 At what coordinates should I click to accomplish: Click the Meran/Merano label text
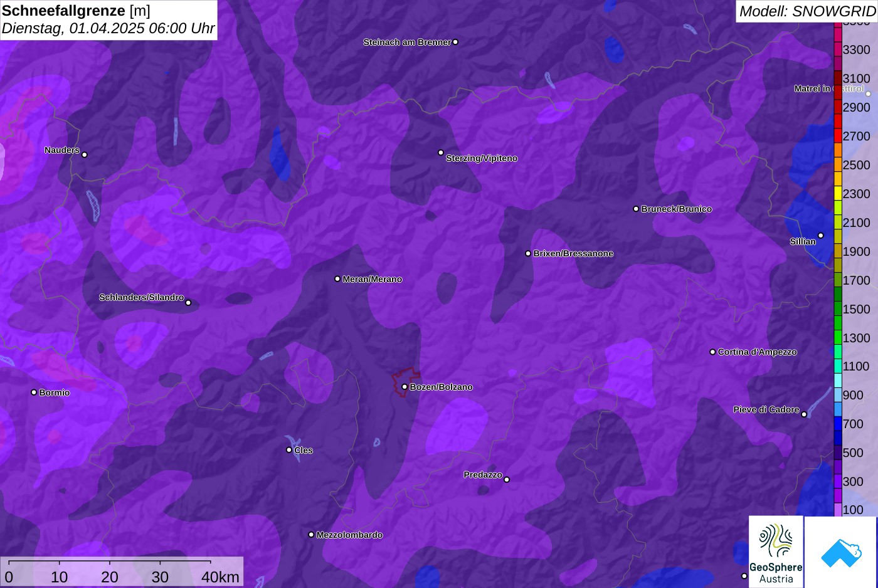[x=373, y=279]
